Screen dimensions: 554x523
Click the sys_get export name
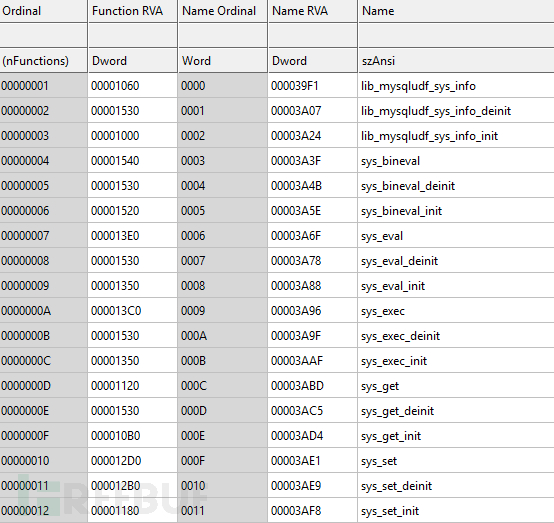[x=380, y=386]
